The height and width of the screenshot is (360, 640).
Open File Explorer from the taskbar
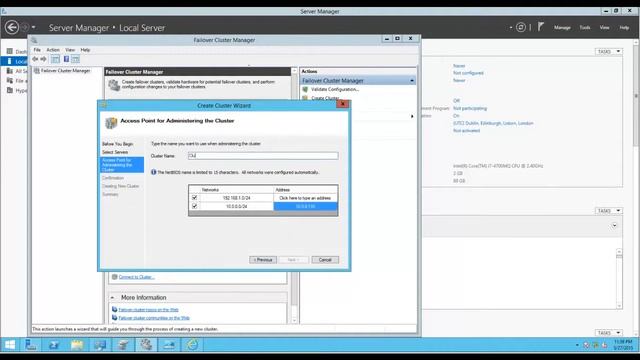[x=77, y=345]
